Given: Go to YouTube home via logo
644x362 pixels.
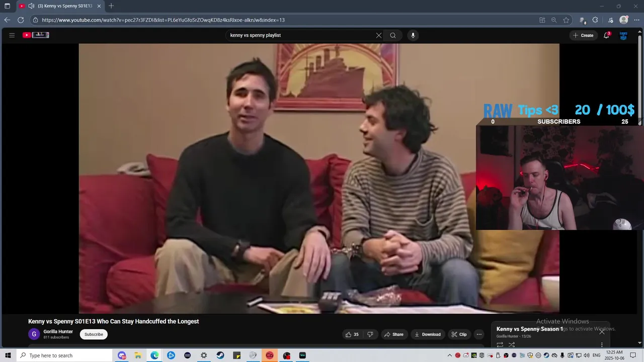Looking at the screenshot, I should click(36, 35).
